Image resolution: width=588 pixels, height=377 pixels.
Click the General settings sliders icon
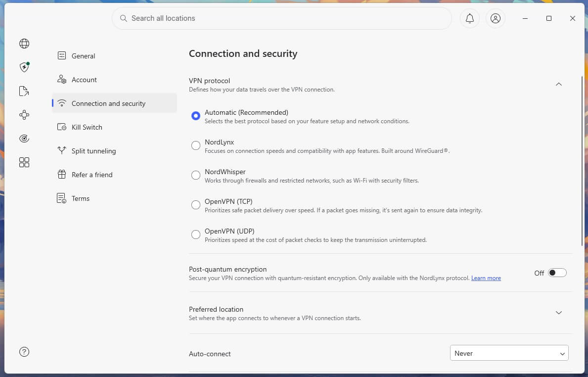pos(62,56)
